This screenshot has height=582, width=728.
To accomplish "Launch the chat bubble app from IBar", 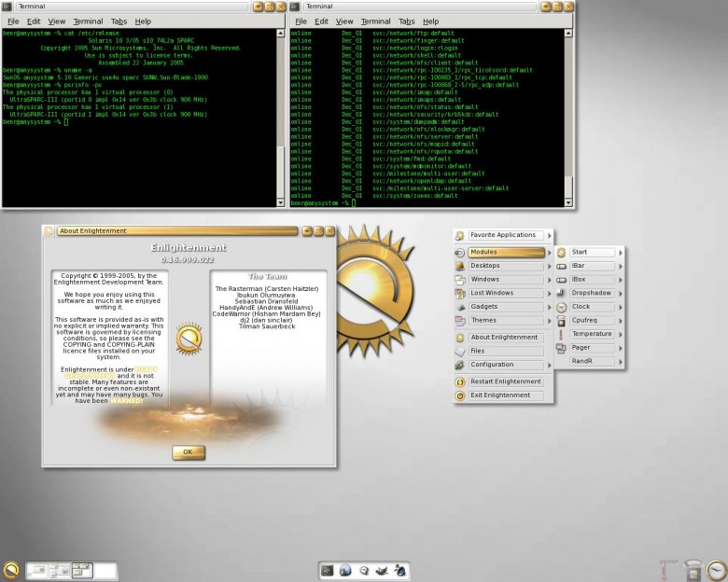I will tap(364, 570).
